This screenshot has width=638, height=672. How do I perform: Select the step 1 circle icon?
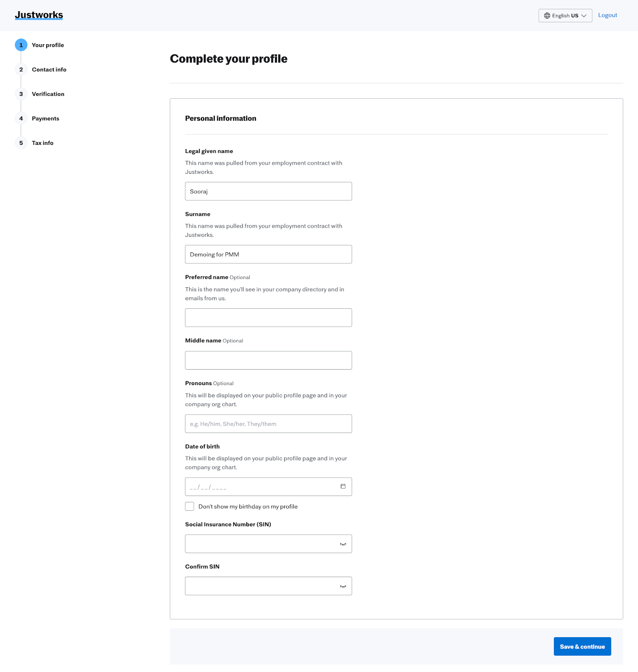(21, 45)
